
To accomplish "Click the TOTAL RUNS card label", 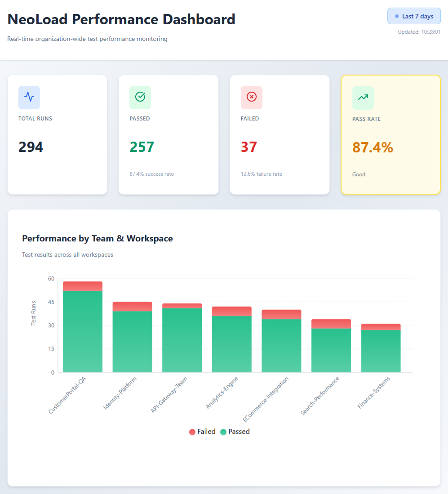I will (x=35, y=119).
